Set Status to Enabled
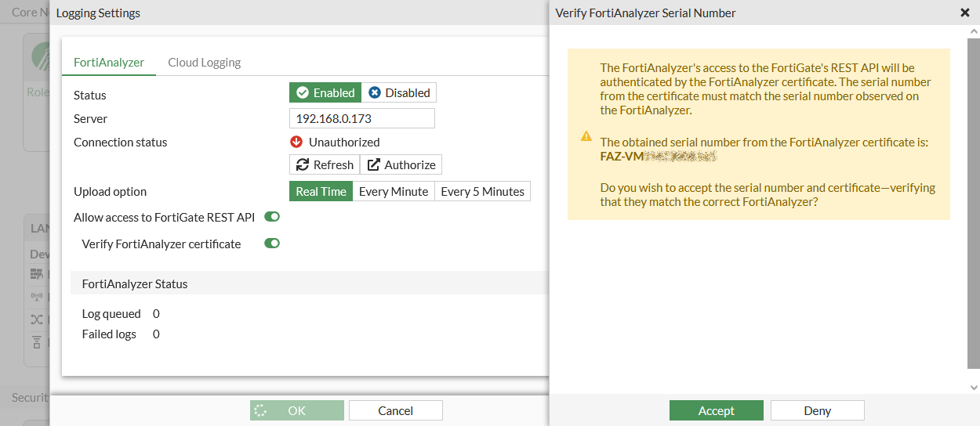 pos(325,92)
